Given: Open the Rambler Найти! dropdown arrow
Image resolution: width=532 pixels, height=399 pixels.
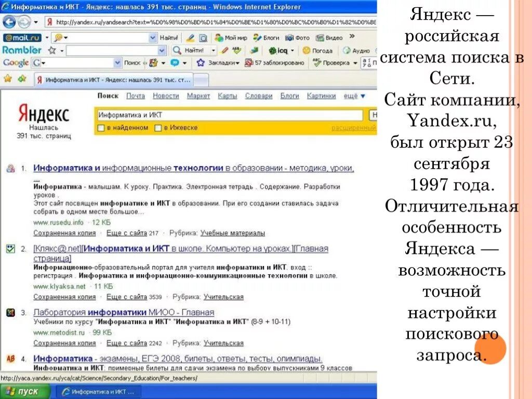Looking at the screenshot, I should 214,50.
